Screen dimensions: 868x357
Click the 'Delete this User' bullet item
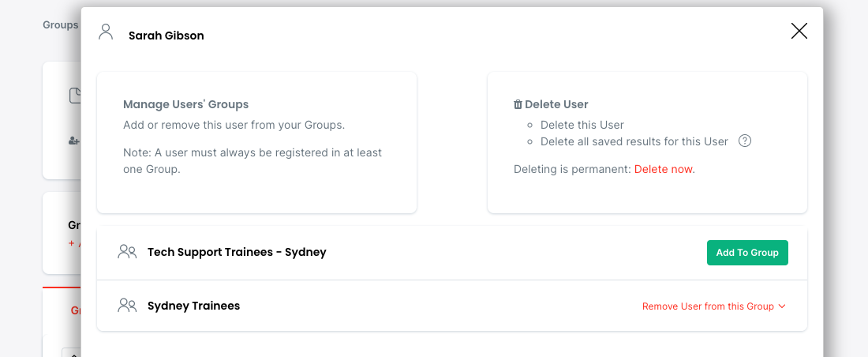[x=582, y=125]
